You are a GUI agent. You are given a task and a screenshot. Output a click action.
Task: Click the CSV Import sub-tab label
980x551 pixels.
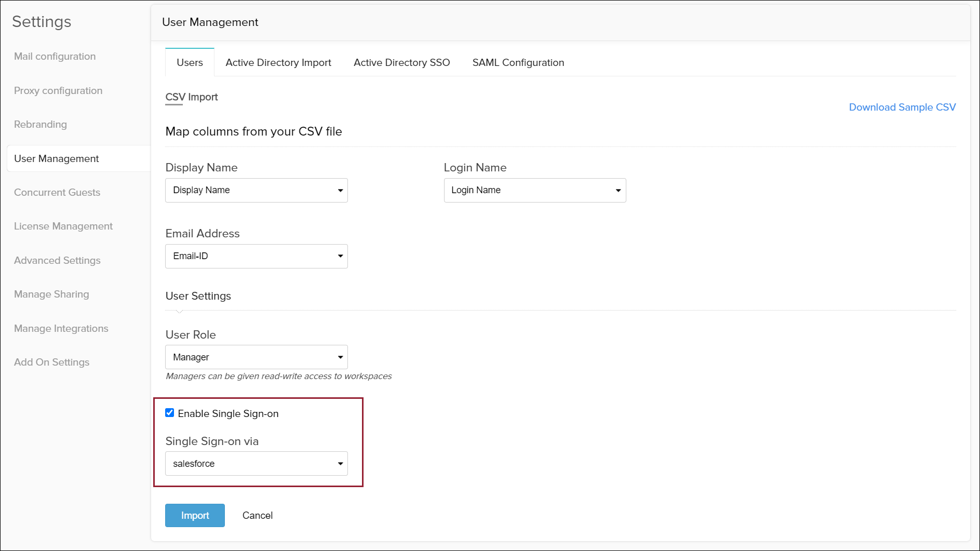pyautogui.click(x=191, y=98)
